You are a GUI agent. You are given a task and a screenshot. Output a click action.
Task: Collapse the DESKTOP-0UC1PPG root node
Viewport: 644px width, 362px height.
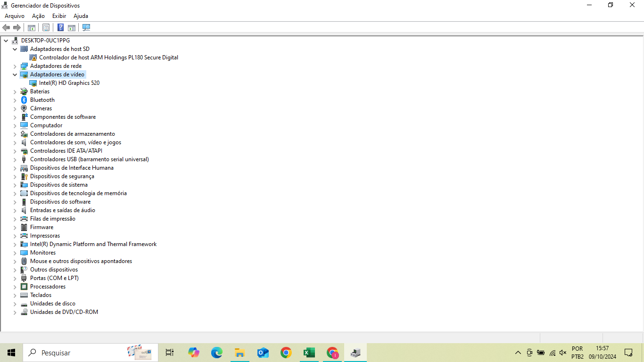6,41
